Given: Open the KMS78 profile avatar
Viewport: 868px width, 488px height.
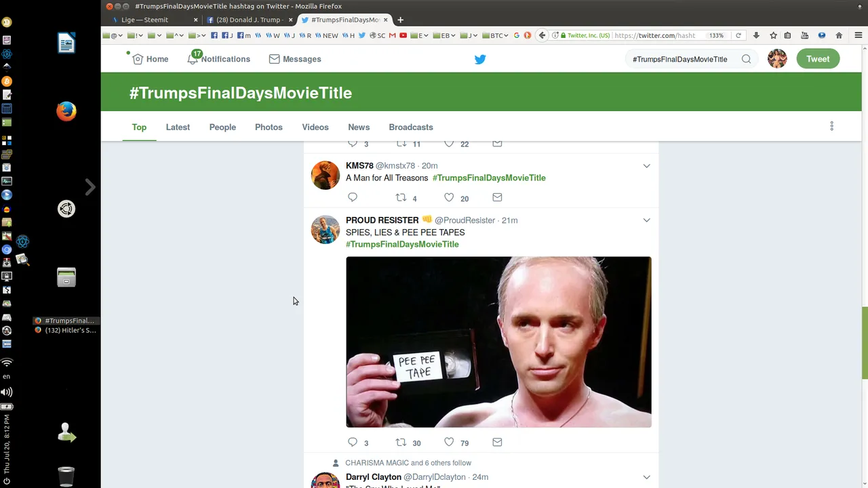Looking at the screenshot, I should [325, 176].
